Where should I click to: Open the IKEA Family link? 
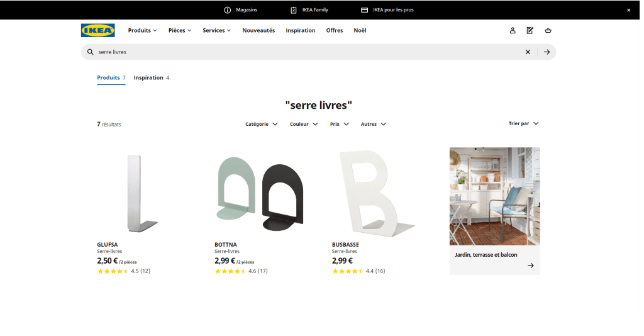point(309,10)
